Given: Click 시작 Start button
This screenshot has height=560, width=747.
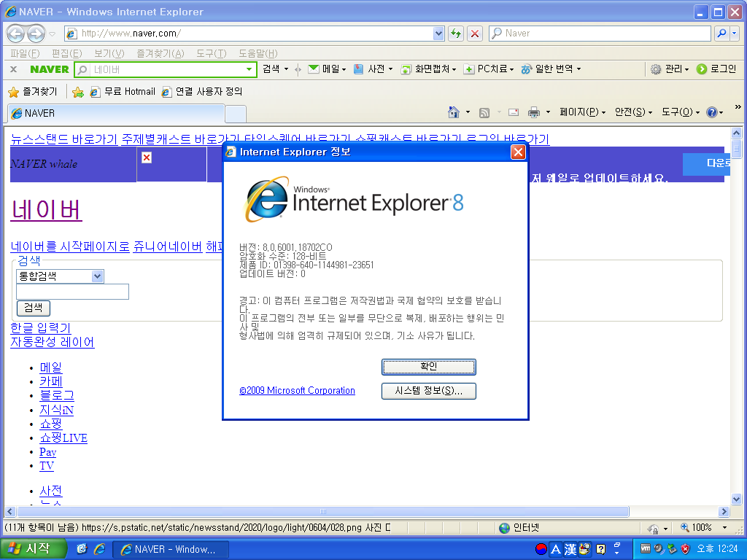Looking at the screenshot, I should point(32,548).
